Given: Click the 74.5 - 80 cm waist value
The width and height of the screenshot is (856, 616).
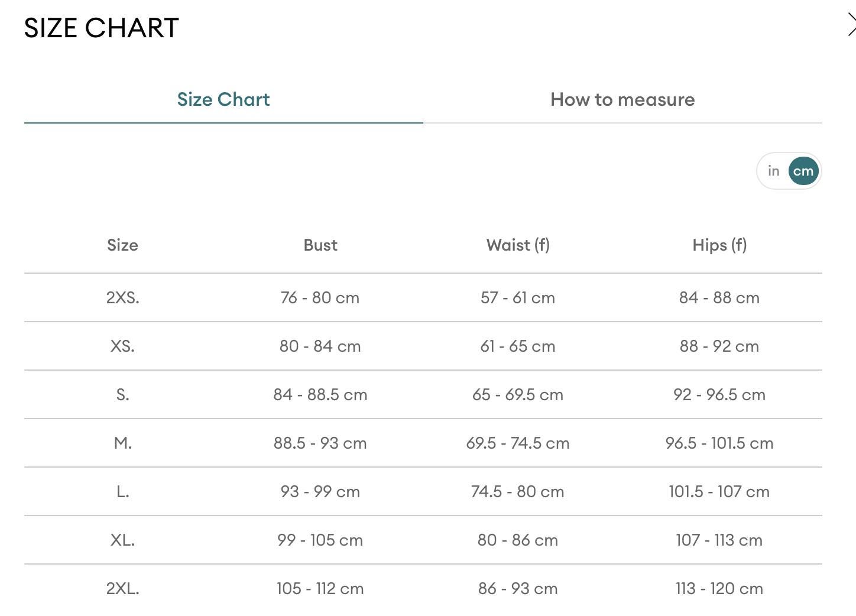Looking at the screenshot, I should (x=518, y=492).
